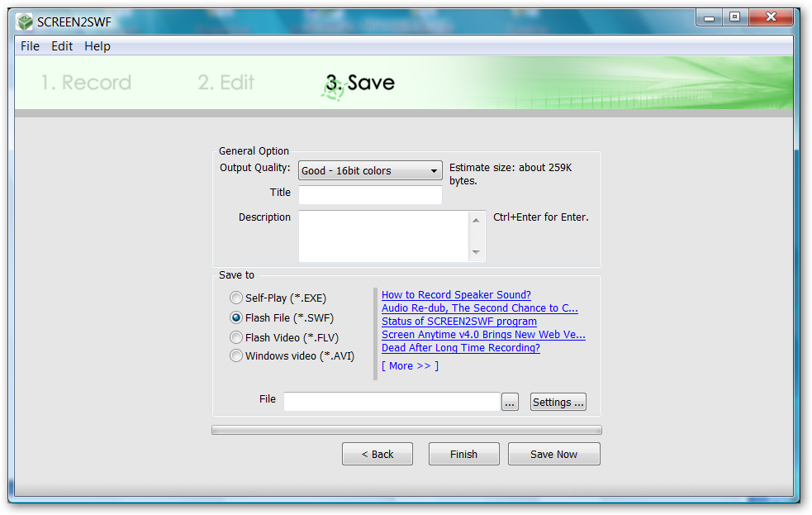Click into the File path field
This screenshot has height=515, width=812.
click(392, 402)
